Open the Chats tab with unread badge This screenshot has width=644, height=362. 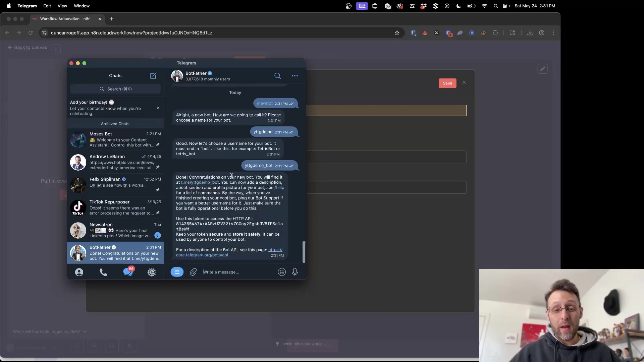128,271
